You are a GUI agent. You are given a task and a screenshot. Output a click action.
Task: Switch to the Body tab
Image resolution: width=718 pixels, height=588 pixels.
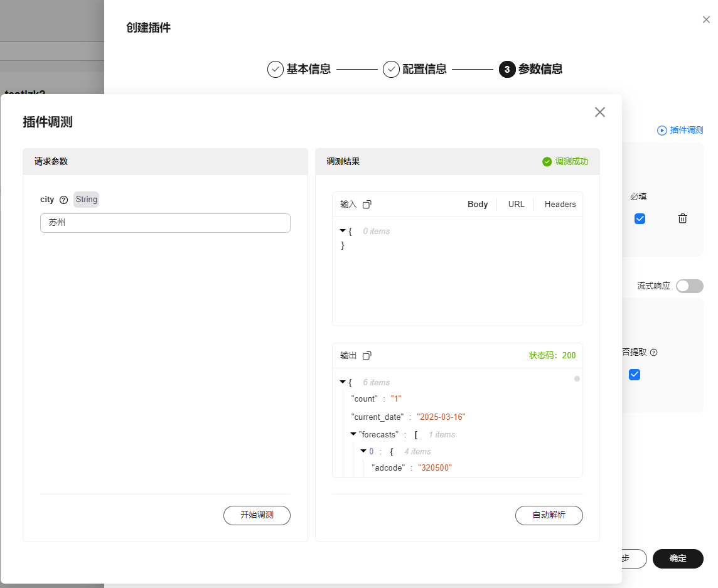pos(478,204)
